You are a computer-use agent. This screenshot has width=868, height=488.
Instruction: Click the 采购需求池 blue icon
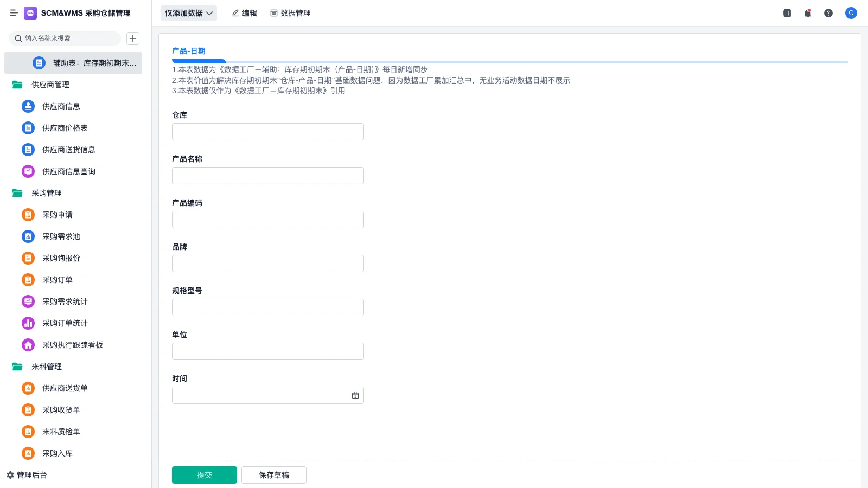(28, 236)
